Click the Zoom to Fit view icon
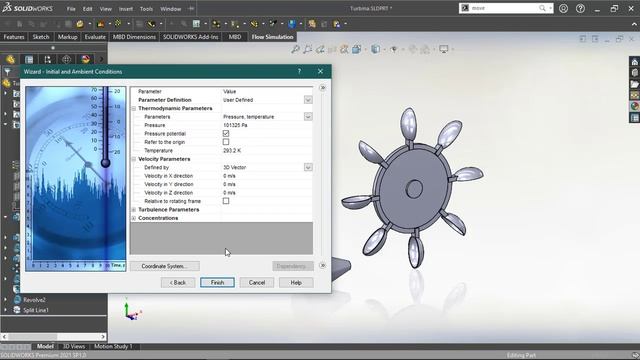The width and height of the screenshot is (640, 360). tap(295, 49)
